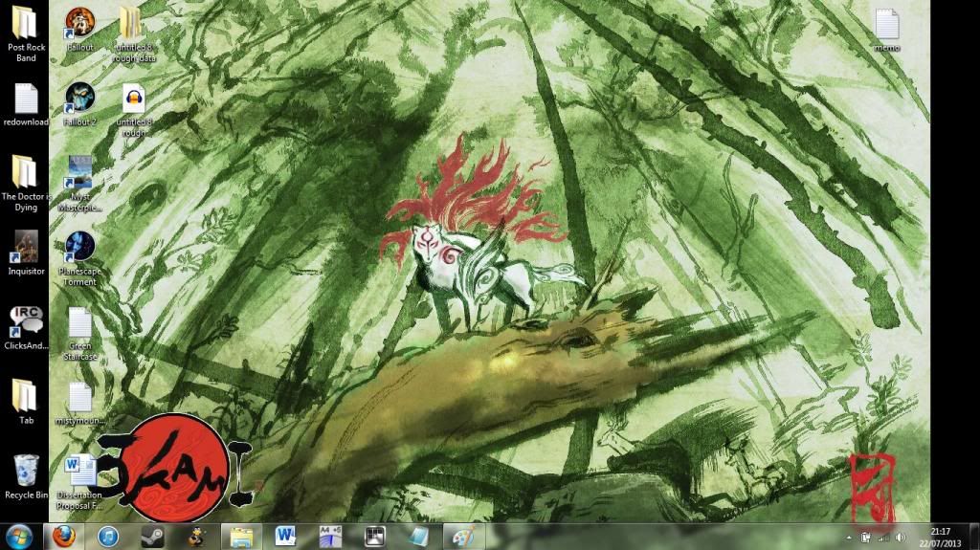980x550 pixels.
Task: Open the Recycle Bin
Action: point(26,477)
